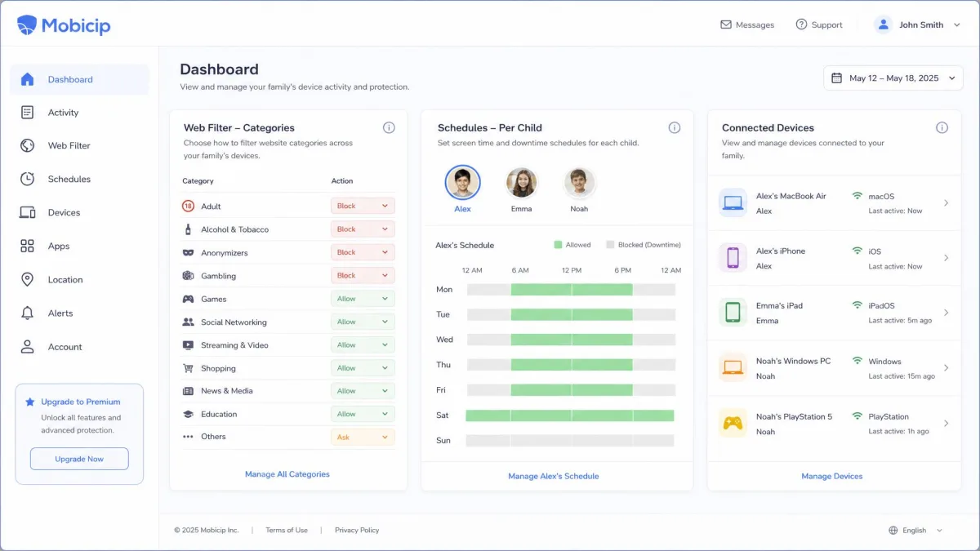Select Alex's avatar in schedules
This screenshot has height=551, width=980.
(x=462, y=183)
